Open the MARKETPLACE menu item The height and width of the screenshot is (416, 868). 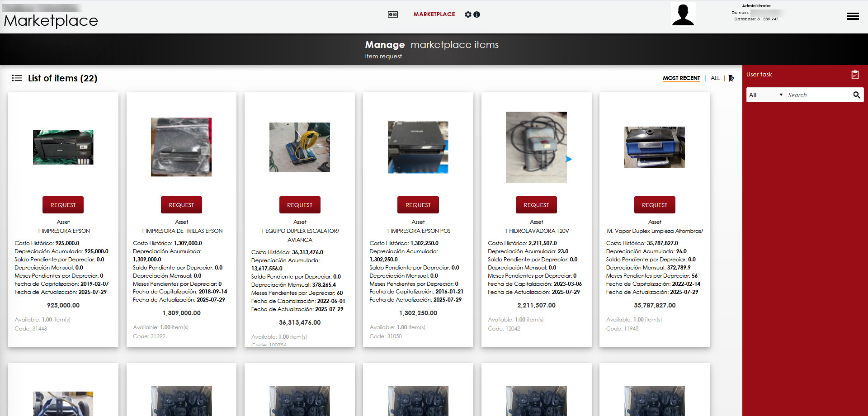[x=434, y=14]
